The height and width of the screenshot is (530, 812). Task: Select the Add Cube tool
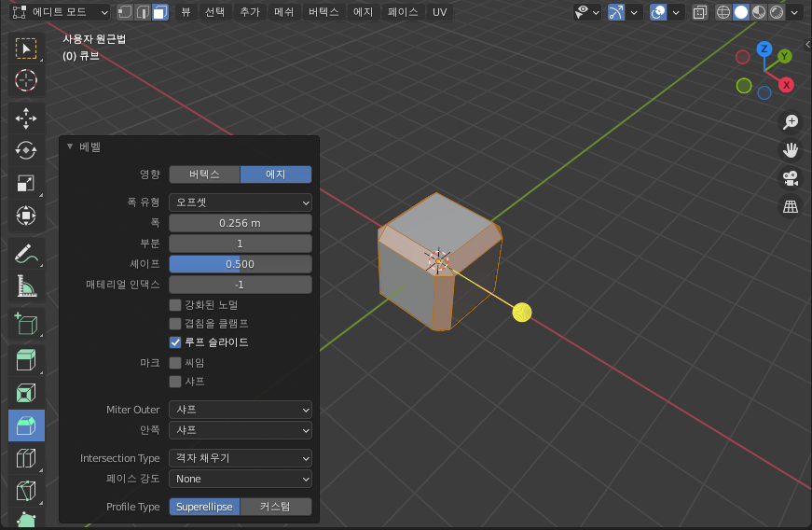[x=26, y=323]
